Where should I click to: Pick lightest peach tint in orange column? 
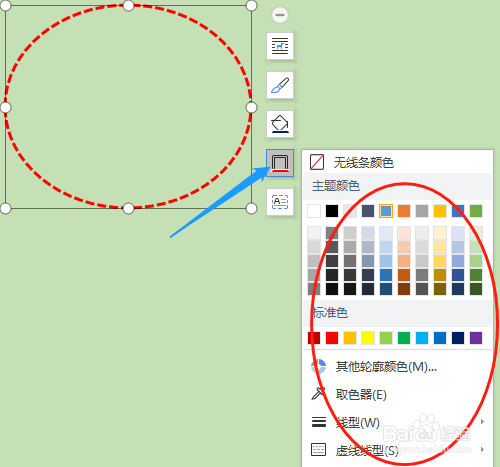404,233
